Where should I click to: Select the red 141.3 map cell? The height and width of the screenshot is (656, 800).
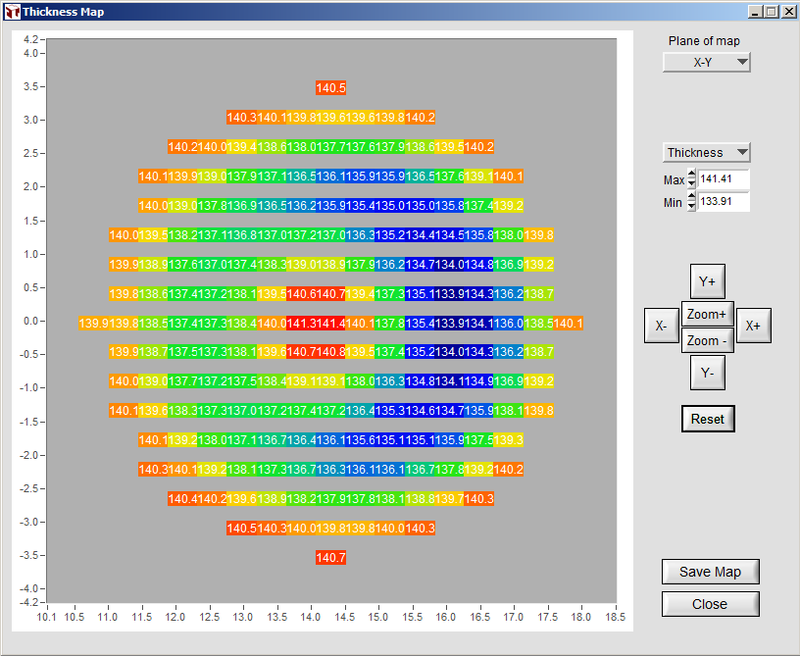301,323
